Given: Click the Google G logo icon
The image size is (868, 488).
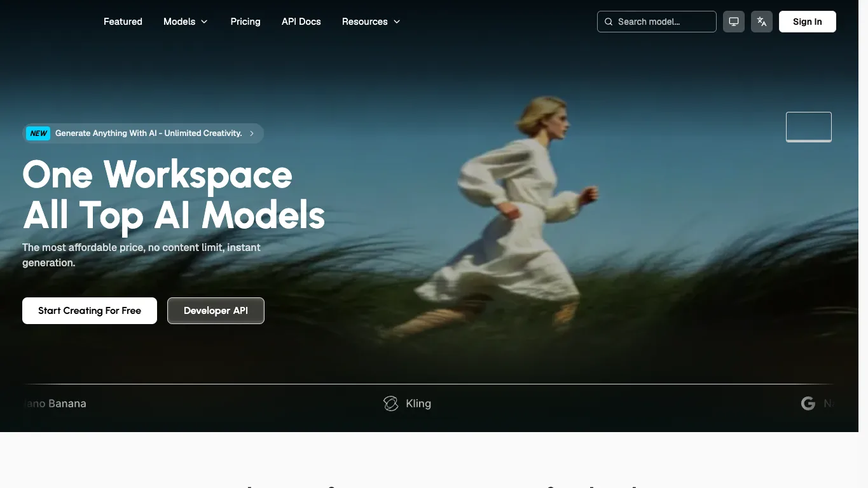Looking at the screenshot, I should click(808, 403).
